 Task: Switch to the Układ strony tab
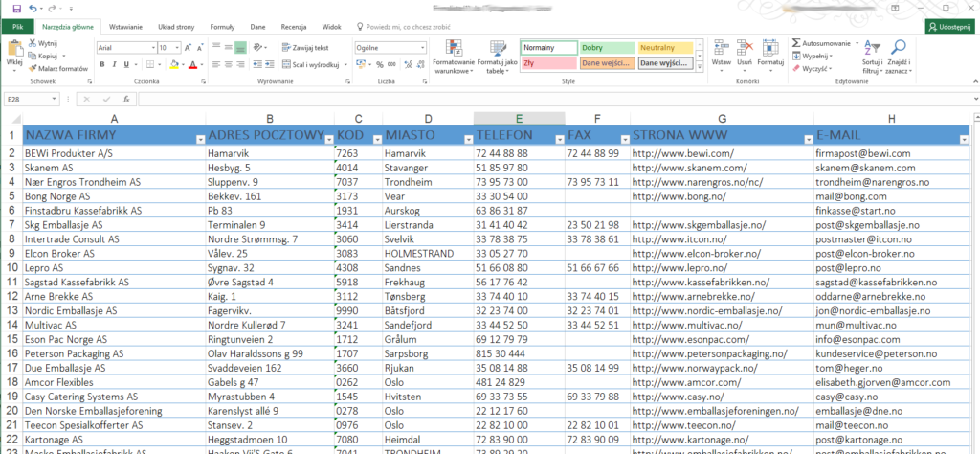(176, 27)
